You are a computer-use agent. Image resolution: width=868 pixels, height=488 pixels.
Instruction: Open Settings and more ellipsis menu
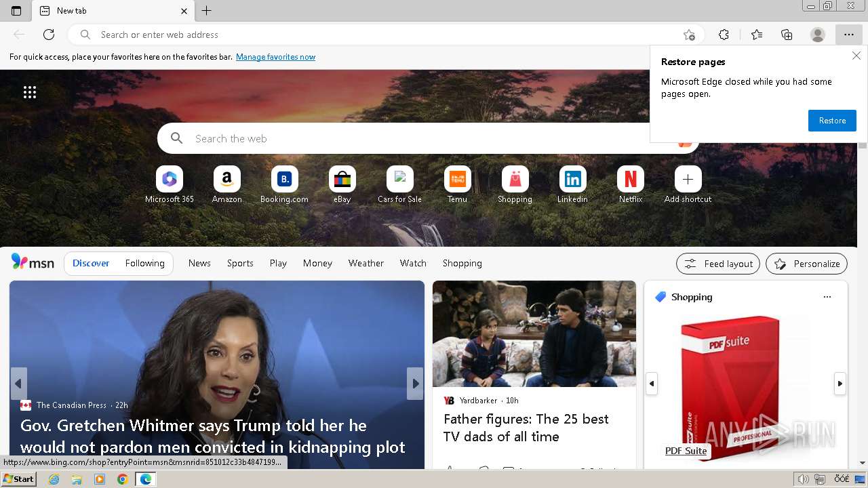[849, 35]
